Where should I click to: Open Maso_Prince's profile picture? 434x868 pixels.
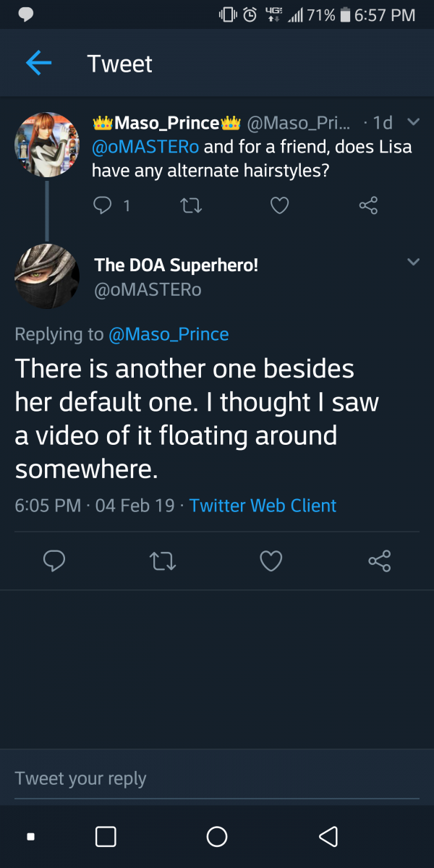47,145
